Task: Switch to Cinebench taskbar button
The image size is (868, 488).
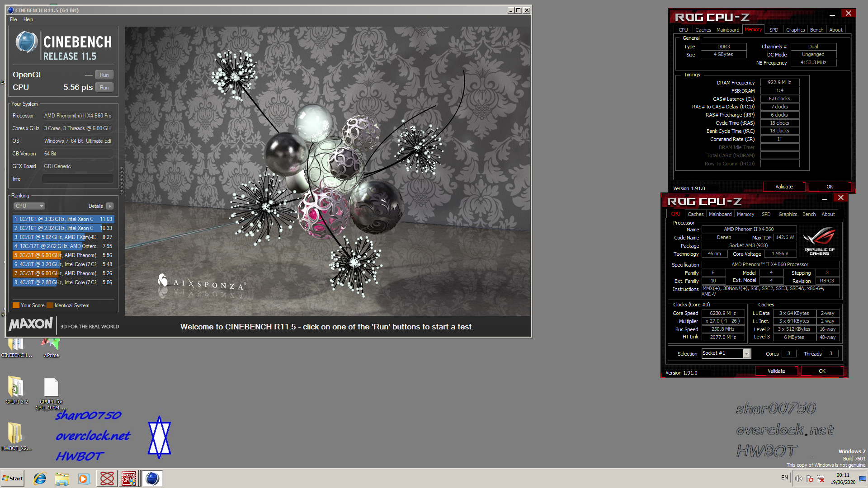Action: click(x=152, y=479)
